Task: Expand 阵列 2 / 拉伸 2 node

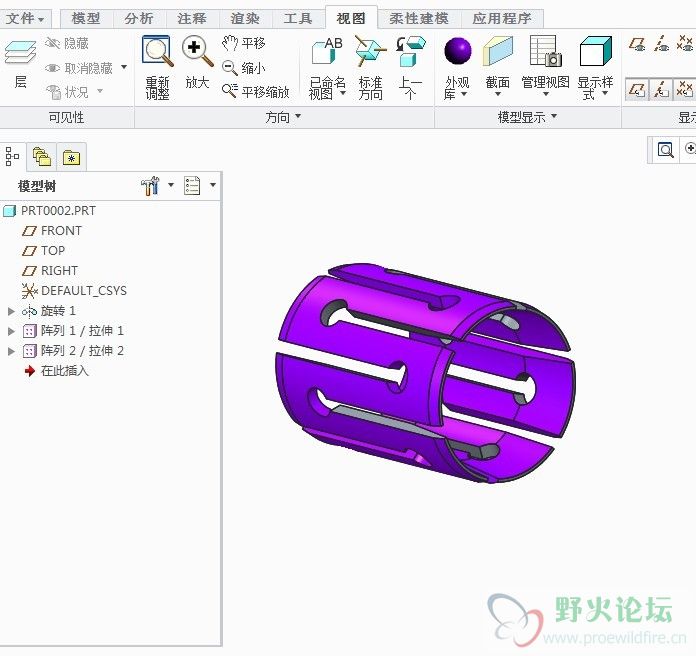Action: [12, 352]
